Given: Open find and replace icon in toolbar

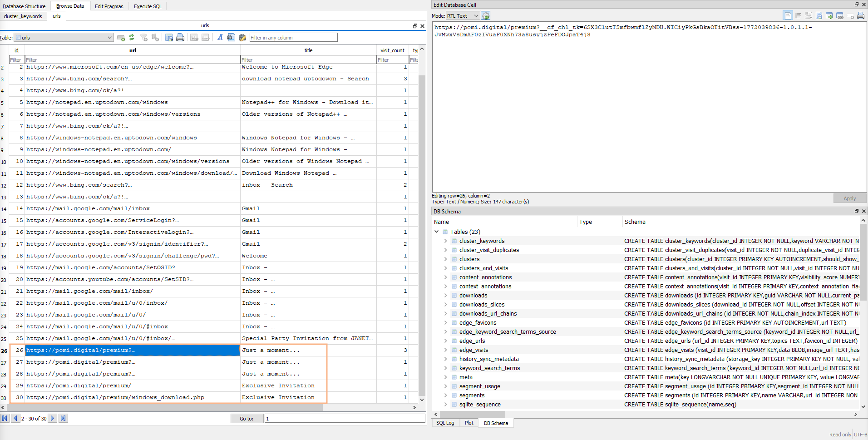Looking at the screenshot, I should coord(242,38).
